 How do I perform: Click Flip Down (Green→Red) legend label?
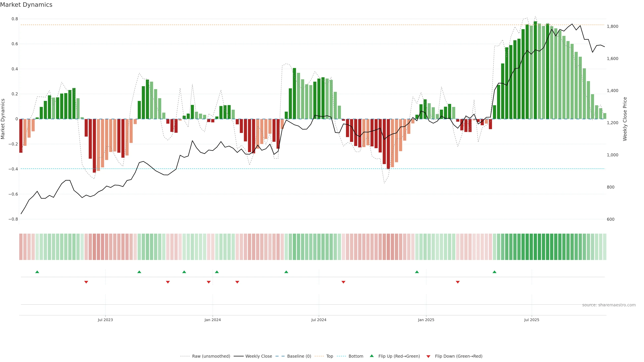click(459, 356)
